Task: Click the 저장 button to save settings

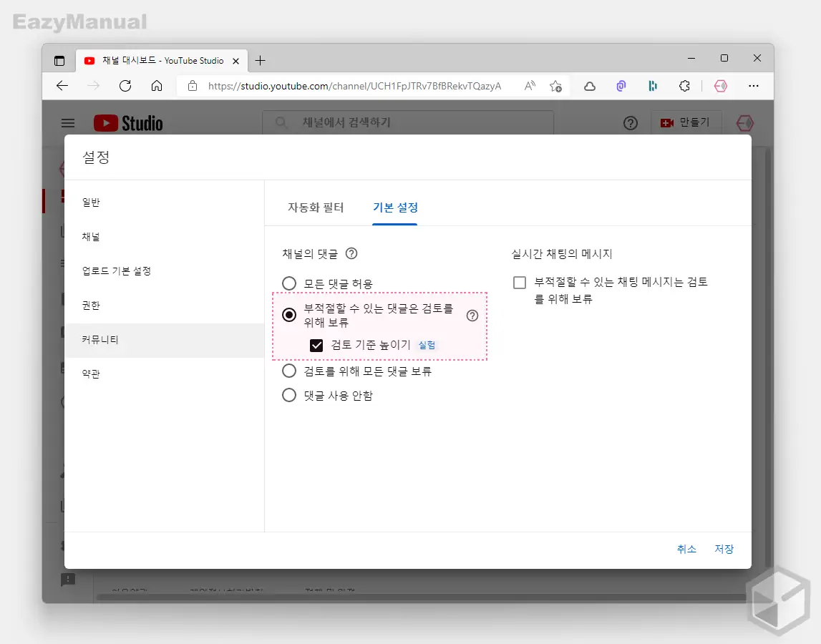Action: point(724,549)
